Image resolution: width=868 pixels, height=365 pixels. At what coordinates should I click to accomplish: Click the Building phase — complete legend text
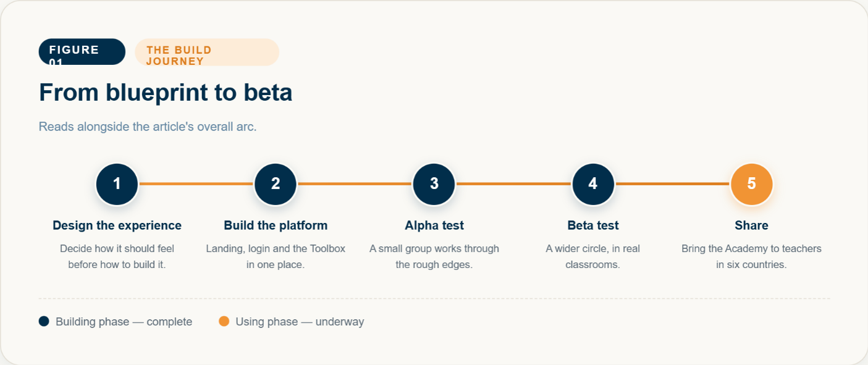[x=124, y=322]
